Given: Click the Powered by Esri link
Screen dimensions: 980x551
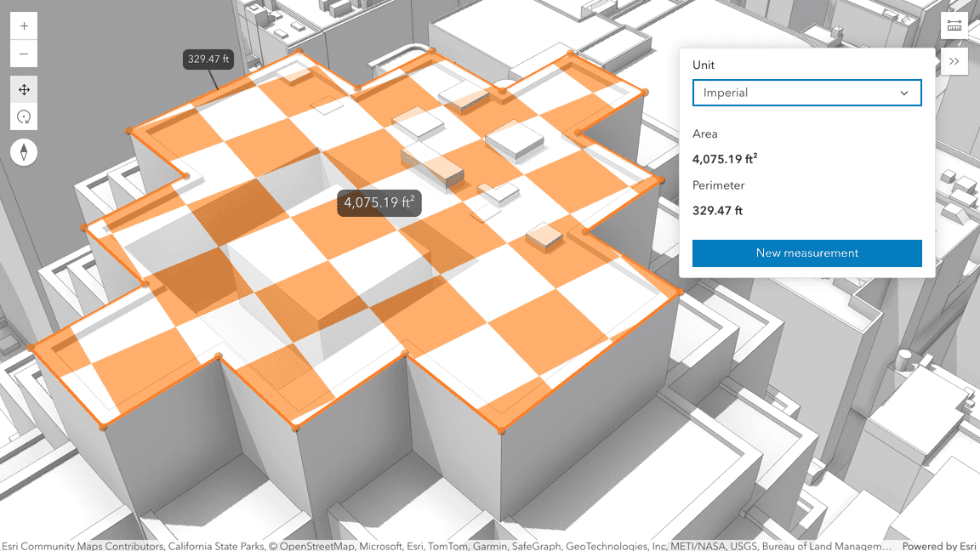Looking at the screenshot, I should click(x=940, y=546).
